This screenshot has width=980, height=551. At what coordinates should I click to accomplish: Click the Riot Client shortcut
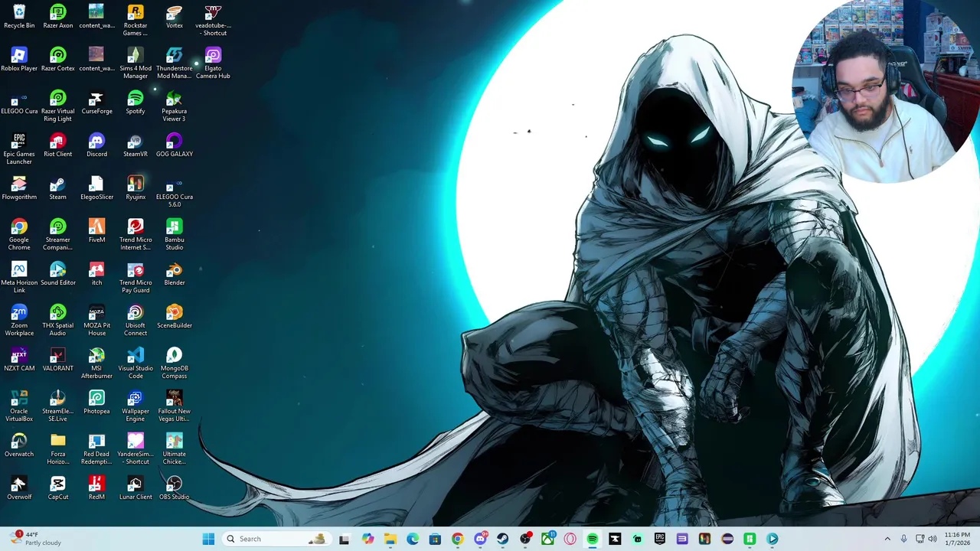[x=57, y=145]
